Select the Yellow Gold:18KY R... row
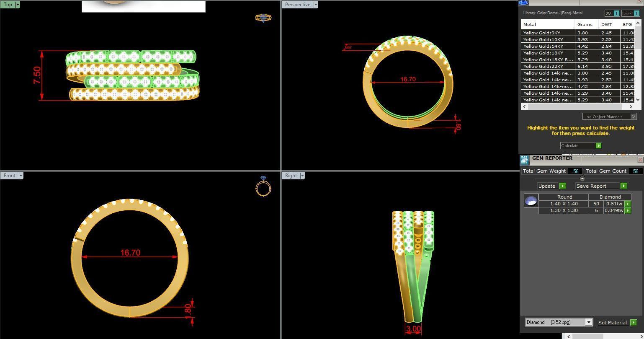 pyautogui.click(x=578, y=60)
